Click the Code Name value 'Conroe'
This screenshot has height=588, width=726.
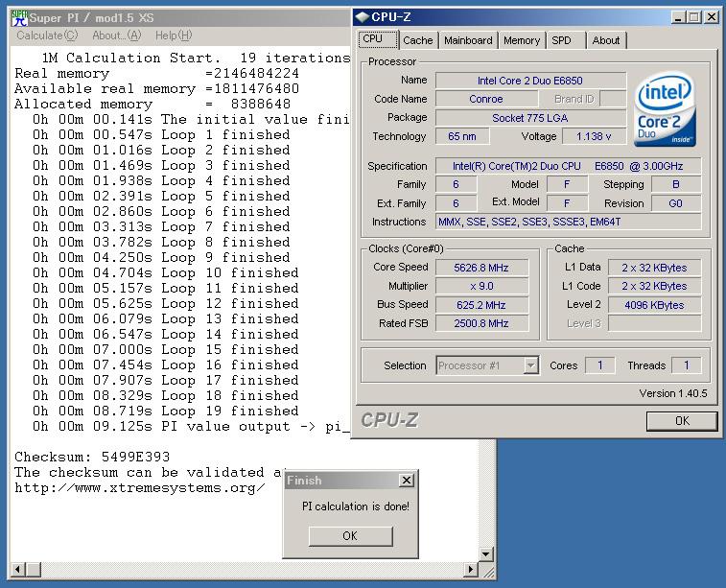pos(486,99)
